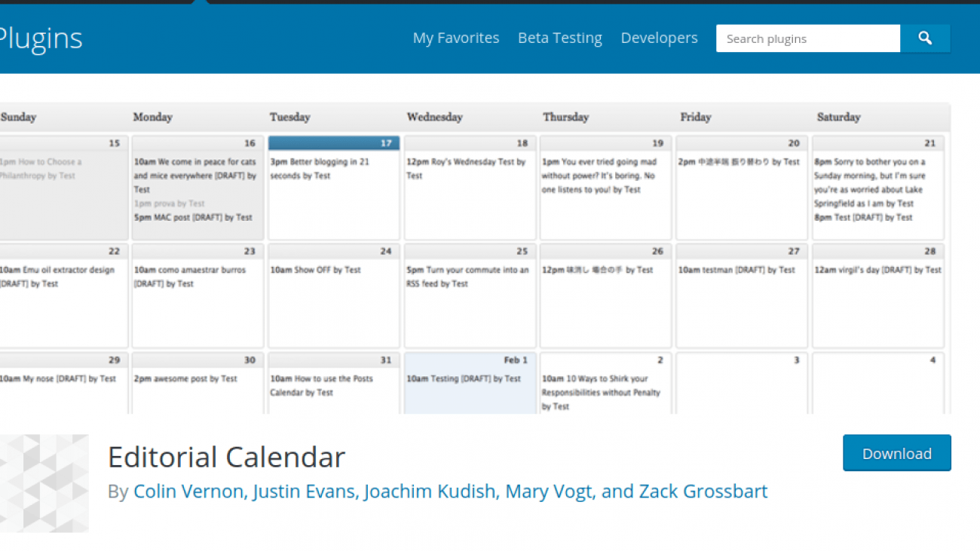
Task: Open the My Favorites menu item
Action: pos(455,38)
